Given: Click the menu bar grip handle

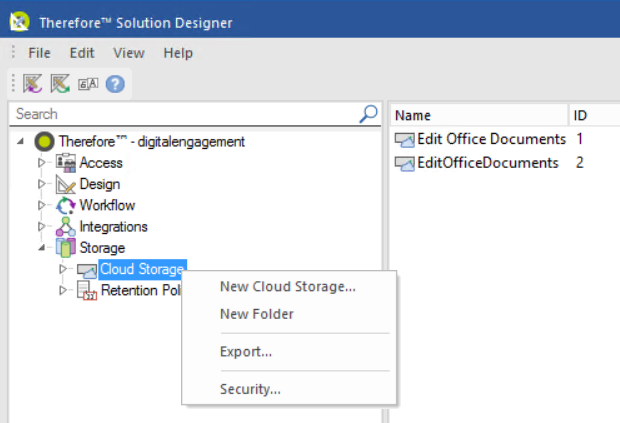Looking at the screenshot, I should (x=13, y=52).
